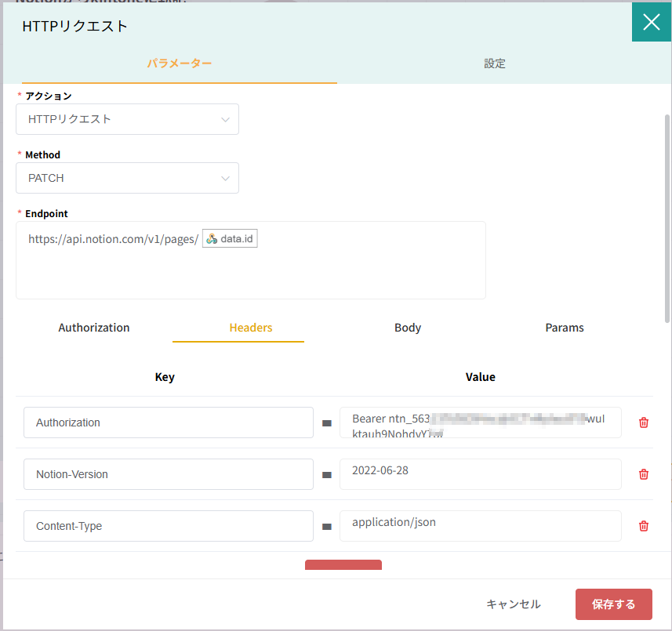Select the Headers tab
Image resolution: width=672 pixels, height=631 pixels.
coord(251,328)
